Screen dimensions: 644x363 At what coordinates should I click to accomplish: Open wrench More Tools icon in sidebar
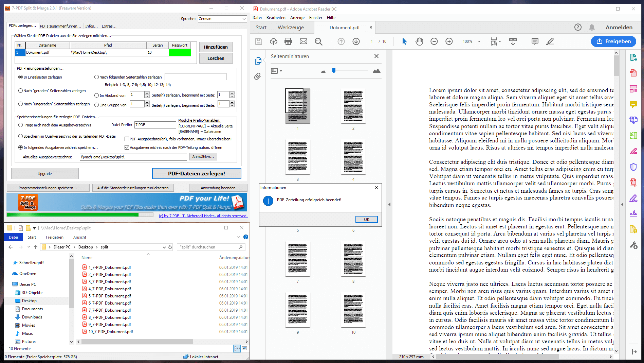(x=633, y=245)
